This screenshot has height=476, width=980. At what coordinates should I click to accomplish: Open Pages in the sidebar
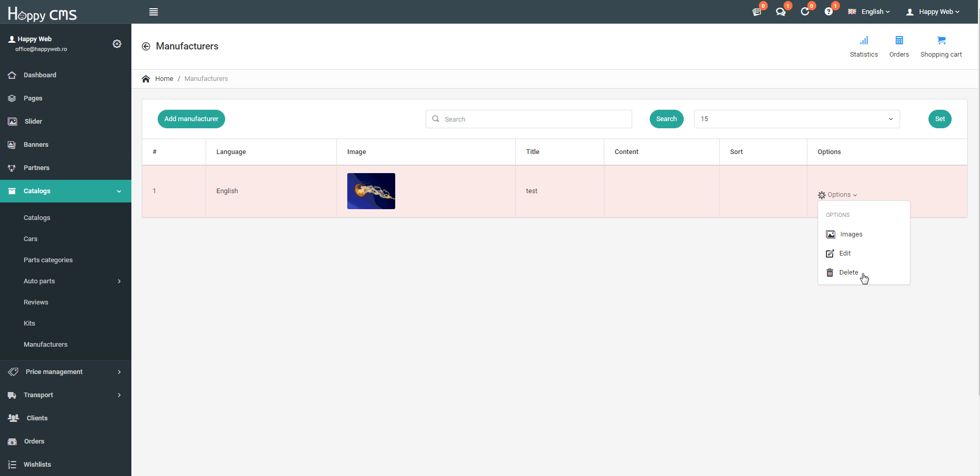(65, 98)
